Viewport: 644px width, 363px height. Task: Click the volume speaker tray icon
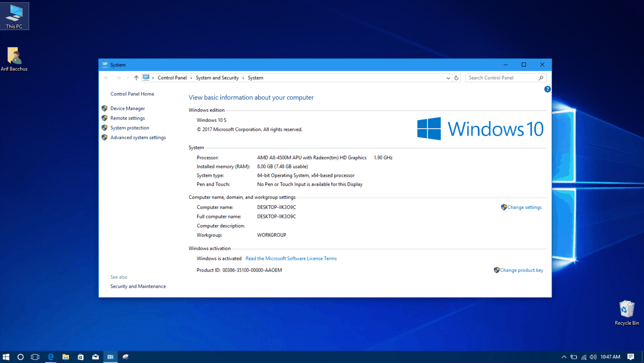click(x=593, y=357)
